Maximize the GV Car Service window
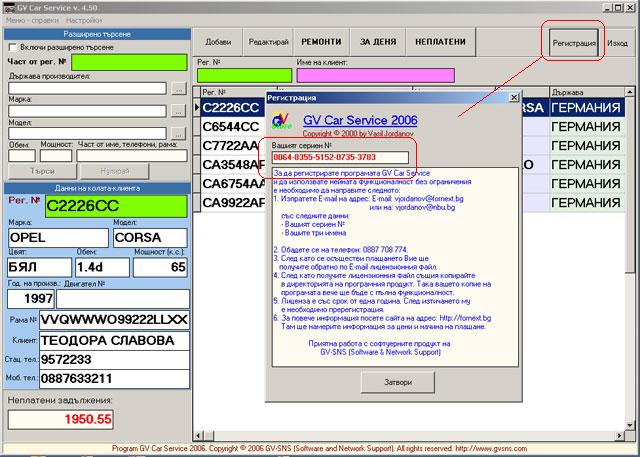The image size is (640, 457). tap(618, 7)
